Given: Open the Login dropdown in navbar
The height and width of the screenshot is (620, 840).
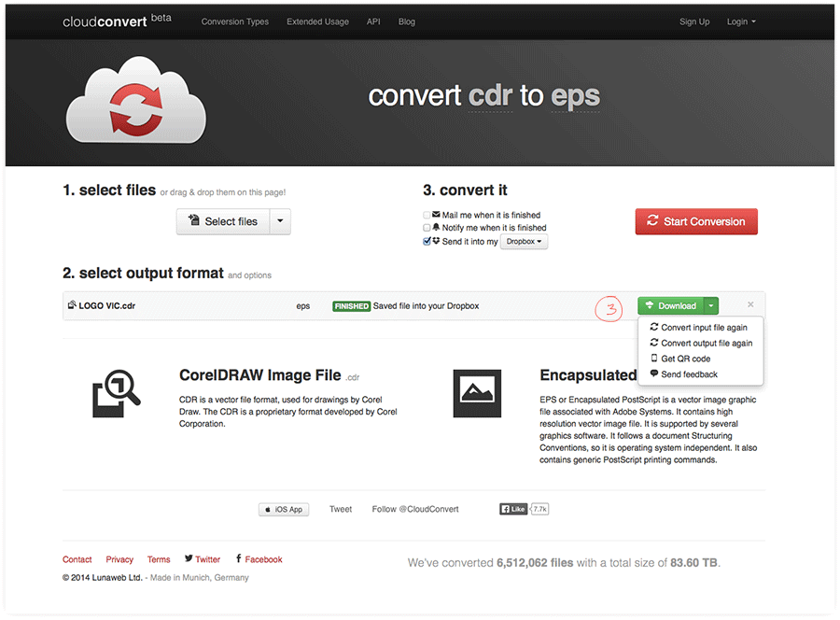Looking at the screenshot, I should click(x=741, y=22).
